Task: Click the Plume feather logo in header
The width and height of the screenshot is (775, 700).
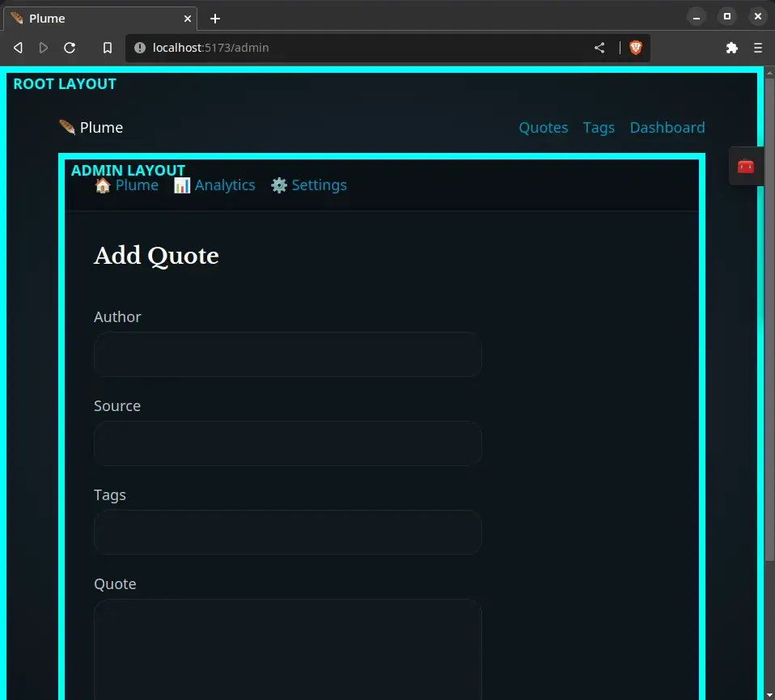Action: coord(91,128)
